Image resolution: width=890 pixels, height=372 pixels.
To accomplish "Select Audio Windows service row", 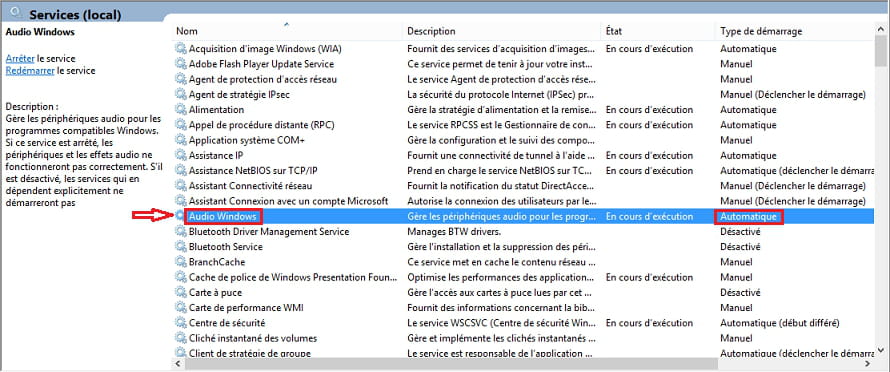I will click(x=524, y=216).
